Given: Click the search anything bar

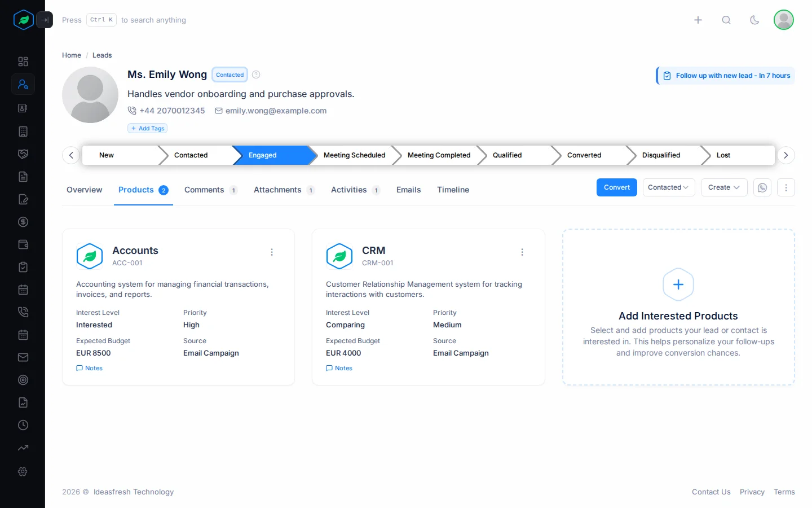Looking at the screenshot, I should tap(124, 20).
